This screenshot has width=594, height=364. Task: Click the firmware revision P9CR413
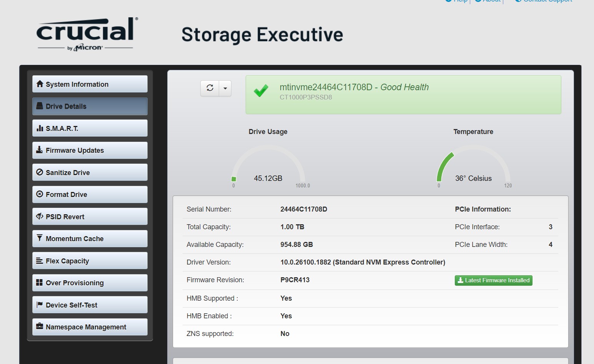coord(295,280)
